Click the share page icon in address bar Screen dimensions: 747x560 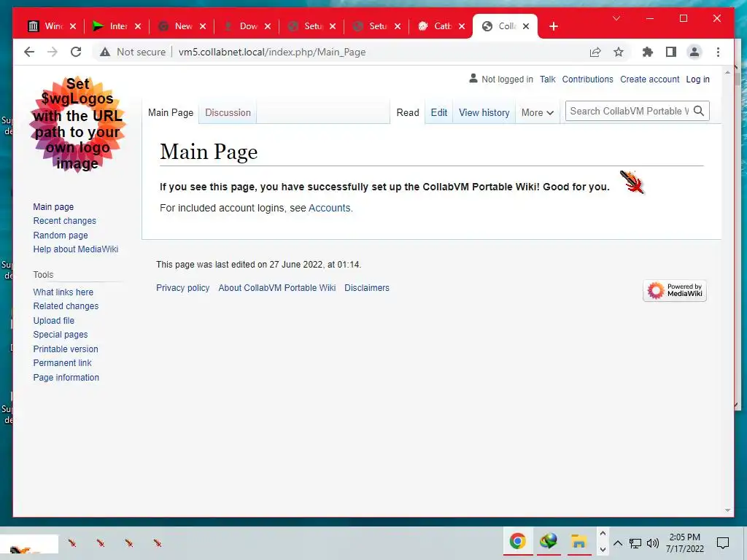tap(595, 52)
